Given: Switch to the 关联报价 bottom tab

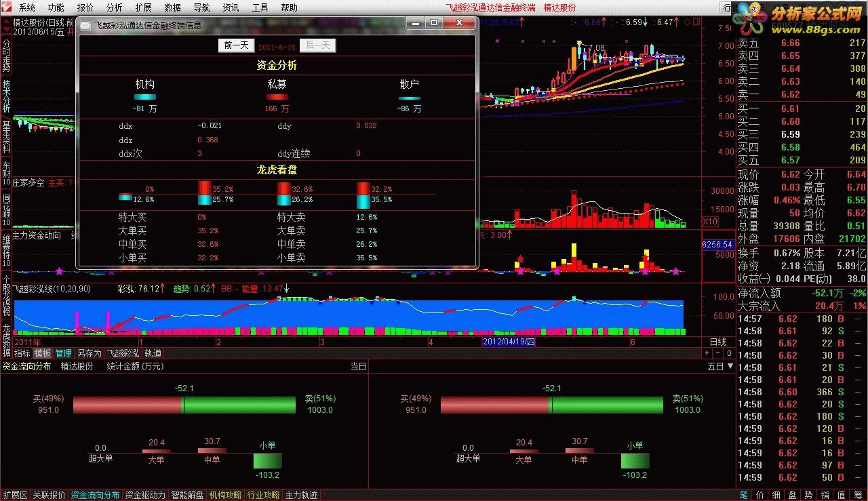Looking at the screenshot, I should [x=50, y=495].
